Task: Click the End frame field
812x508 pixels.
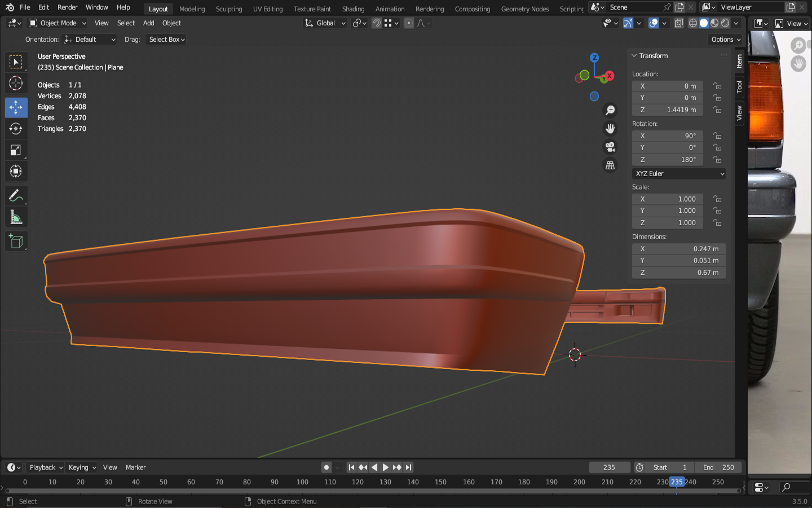Action: tap(718, 467)
